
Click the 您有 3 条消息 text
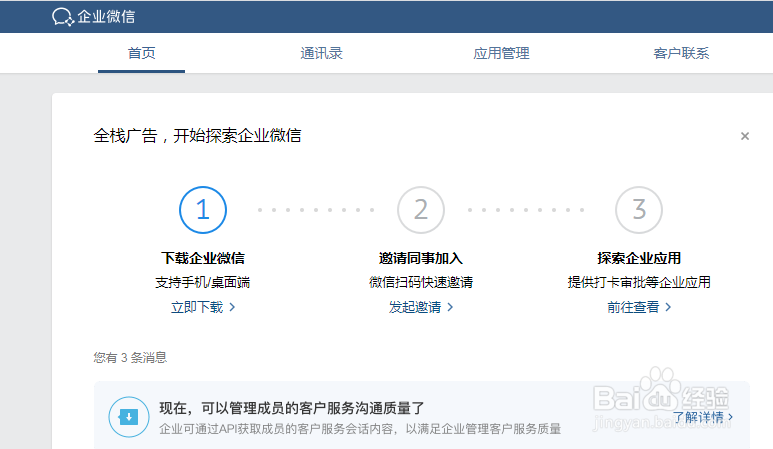130,357
